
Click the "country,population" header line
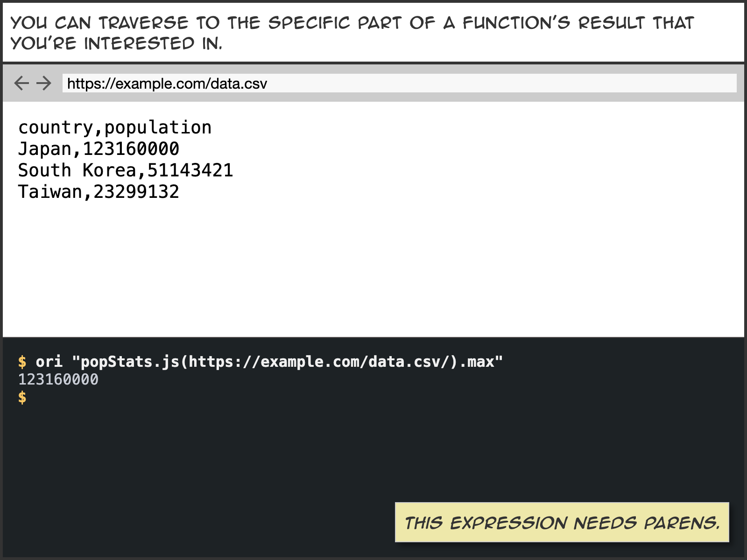(x=115, y=127)
